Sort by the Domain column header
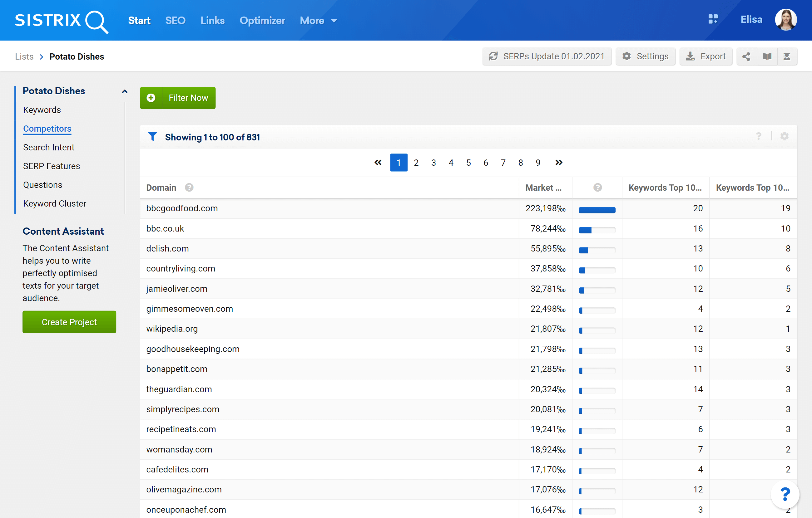This screenshot has width=812, height=518. point(161,188)
